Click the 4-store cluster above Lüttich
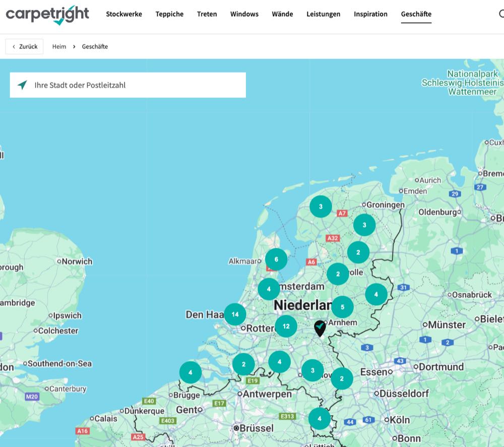Viewport: 504px width, 447px height. 319,418
